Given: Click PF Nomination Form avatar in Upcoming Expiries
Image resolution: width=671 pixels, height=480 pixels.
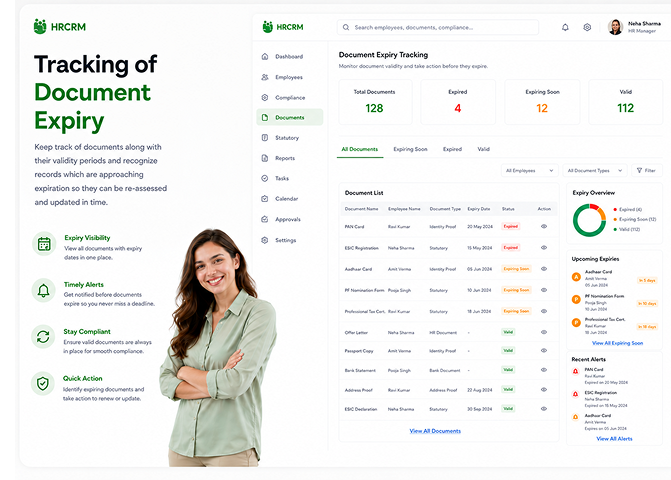Looking at the screenshot, I should coord(576,299).
